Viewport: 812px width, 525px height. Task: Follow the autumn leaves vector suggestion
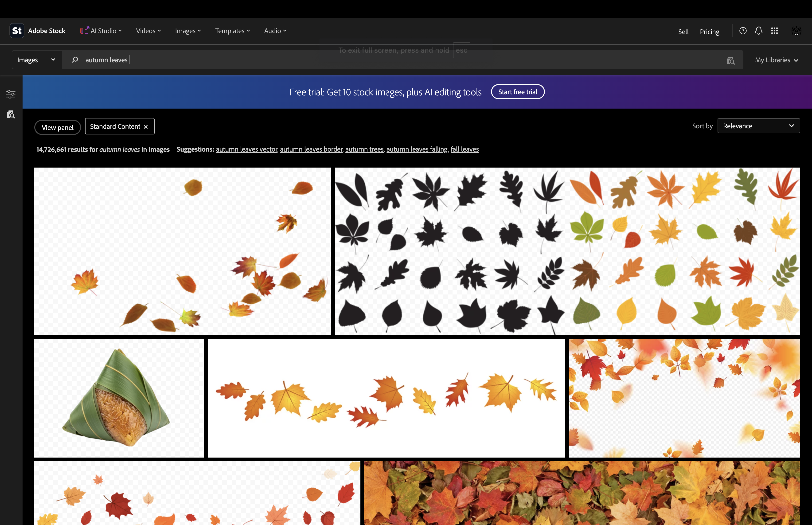pyautogui.click(x=247, y=149)
